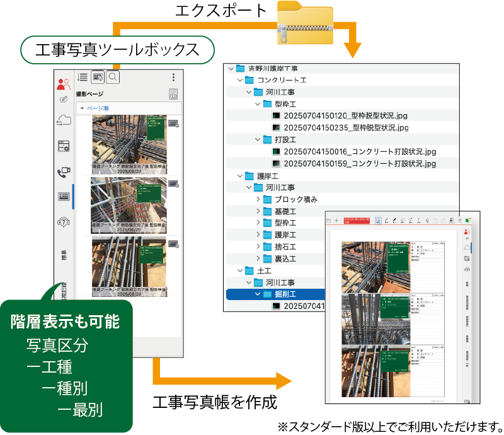Click the top photo on the album page
This screenshot has width=504, height=435.
[375, 267]
